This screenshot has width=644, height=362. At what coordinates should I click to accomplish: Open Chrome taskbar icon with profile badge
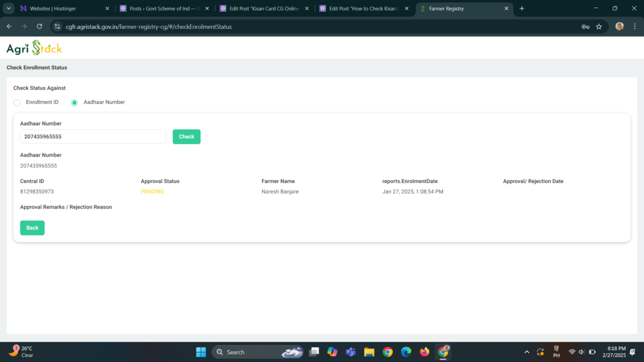click(x=443, y=352)
